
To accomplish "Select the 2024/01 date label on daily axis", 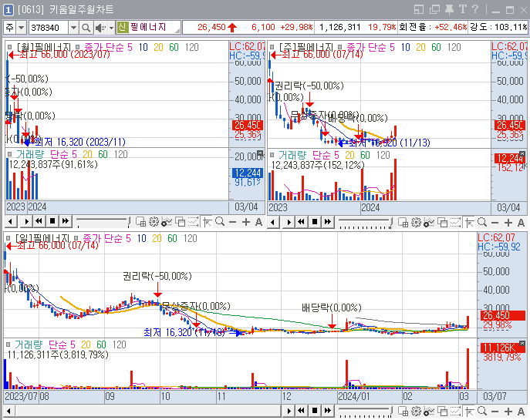I will [x=353, y=396].
